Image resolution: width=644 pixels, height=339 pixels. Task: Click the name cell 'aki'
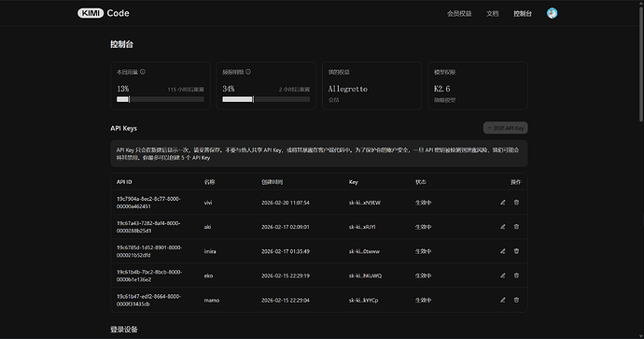(x=207, y=227)
